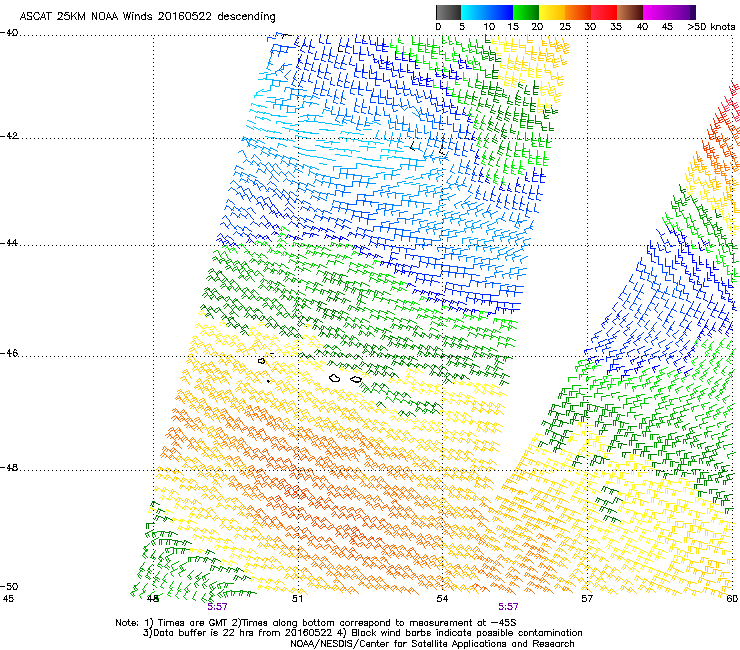Click the chart title 'ASCAT 25KM NOAA Winds 20160522 descending'
This screenshot has width=740, height=650.
click(147, 17)
